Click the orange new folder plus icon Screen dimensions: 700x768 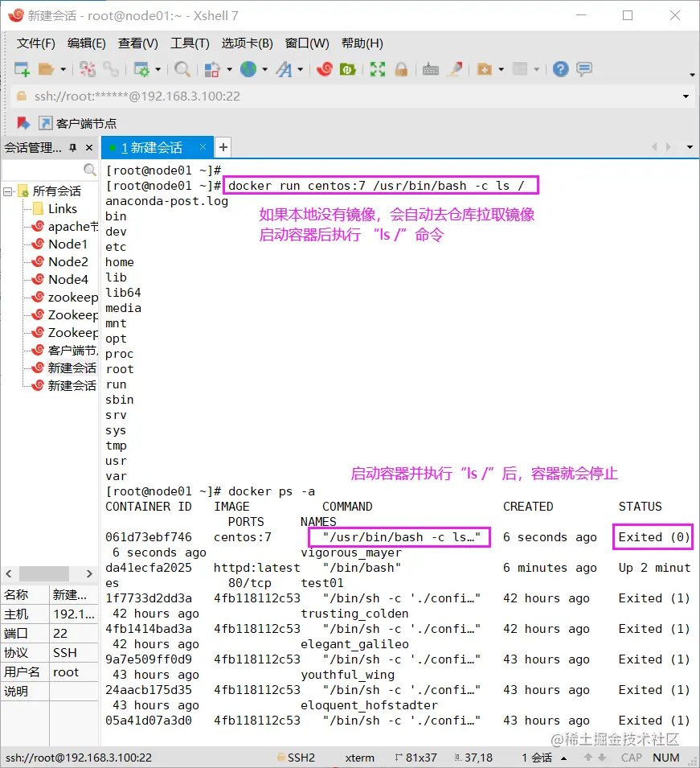(484, 69)
